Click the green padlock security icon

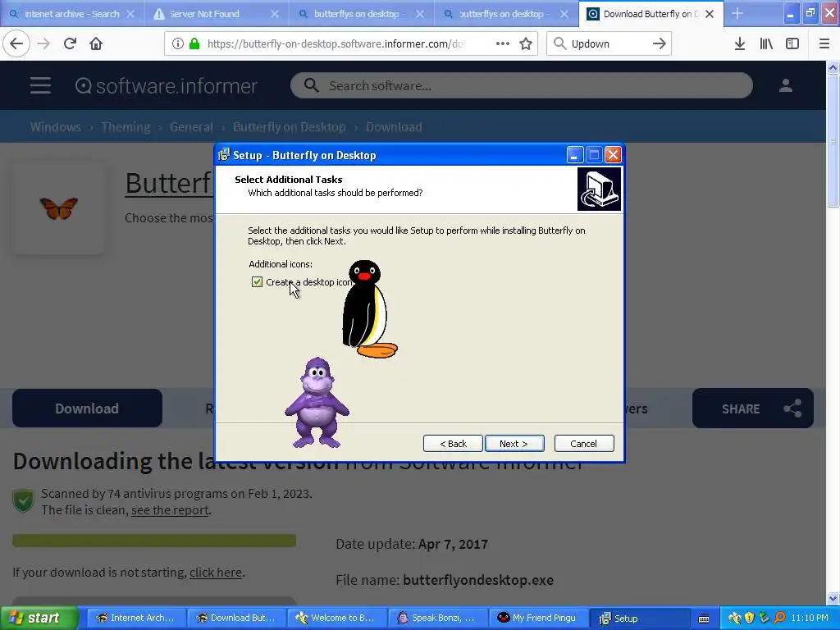(194, 43)
